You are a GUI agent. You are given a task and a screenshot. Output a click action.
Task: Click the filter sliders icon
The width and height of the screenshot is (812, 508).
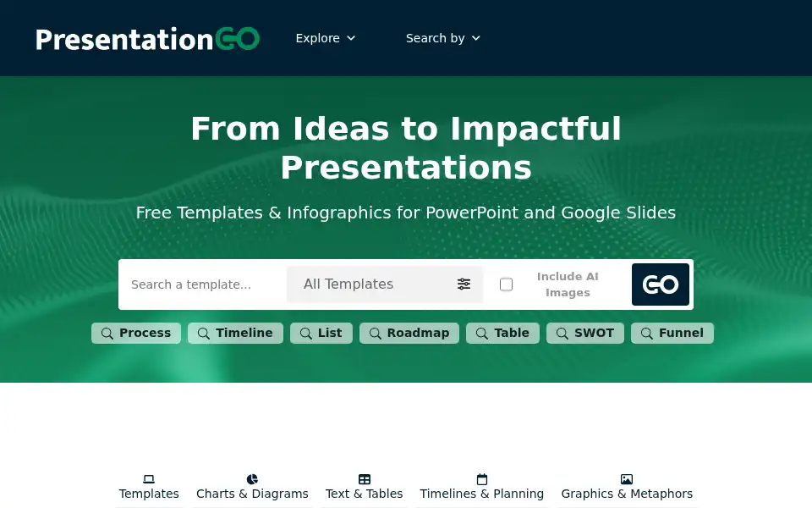click(x=464, y=284)
